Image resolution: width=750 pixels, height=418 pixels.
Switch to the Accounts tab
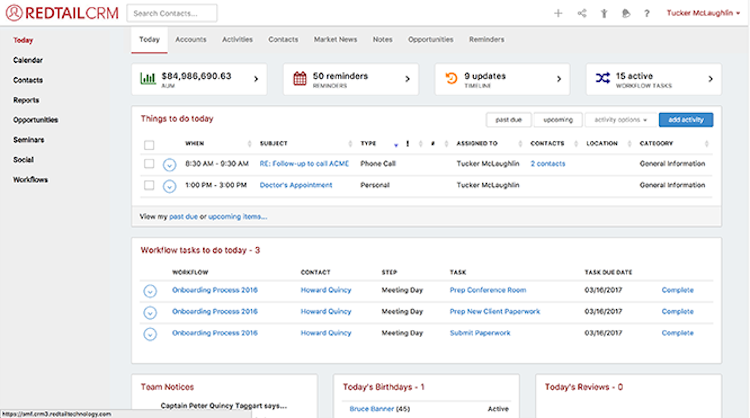click(x=191, y=40)
